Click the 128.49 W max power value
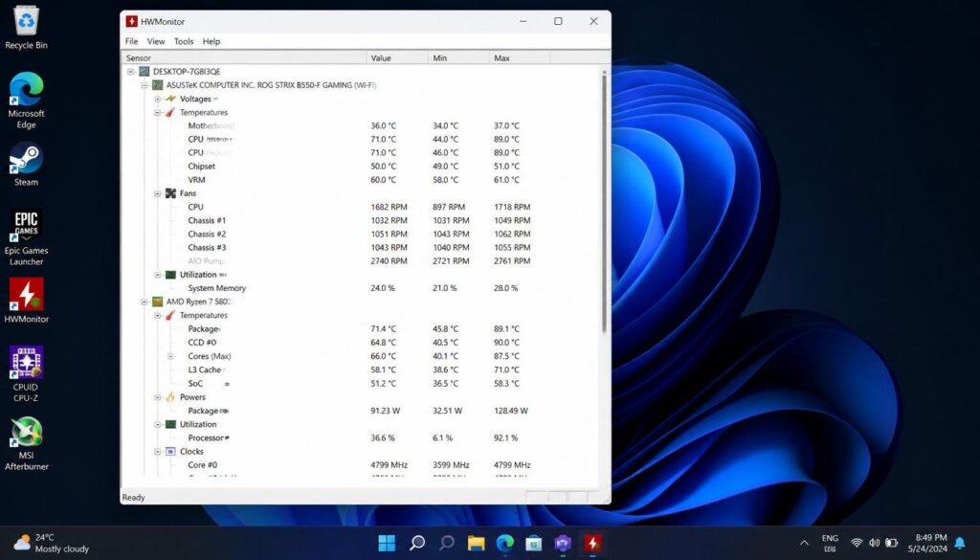 tap(511, 411)
